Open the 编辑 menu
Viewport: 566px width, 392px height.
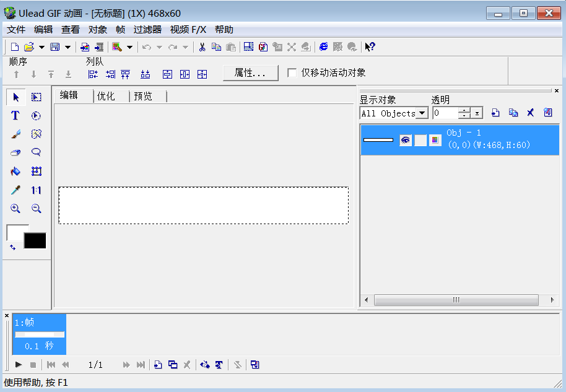pyautogui.click(x=43, y=30)
